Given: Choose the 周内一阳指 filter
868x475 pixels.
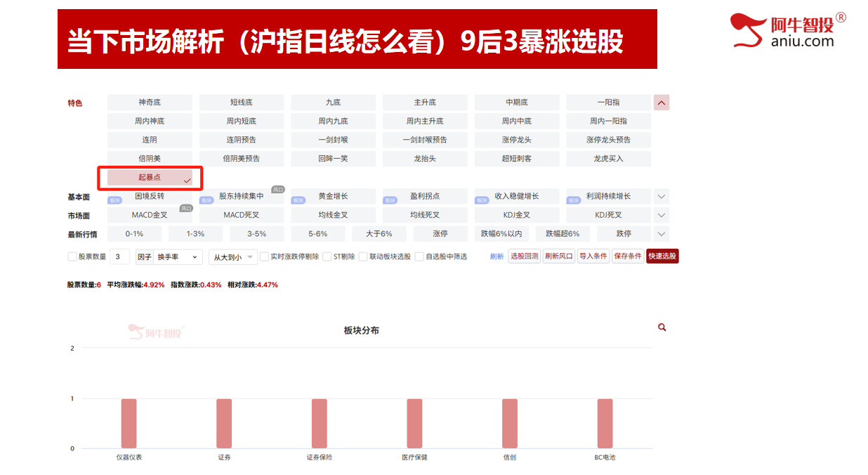Looking at the screenshot, I should coord(609,122).
